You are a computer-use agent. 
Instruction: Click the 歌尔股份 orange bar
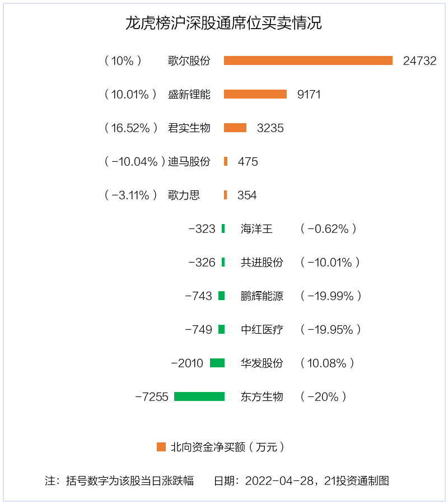pyautogui.click(x=308, y=60)
